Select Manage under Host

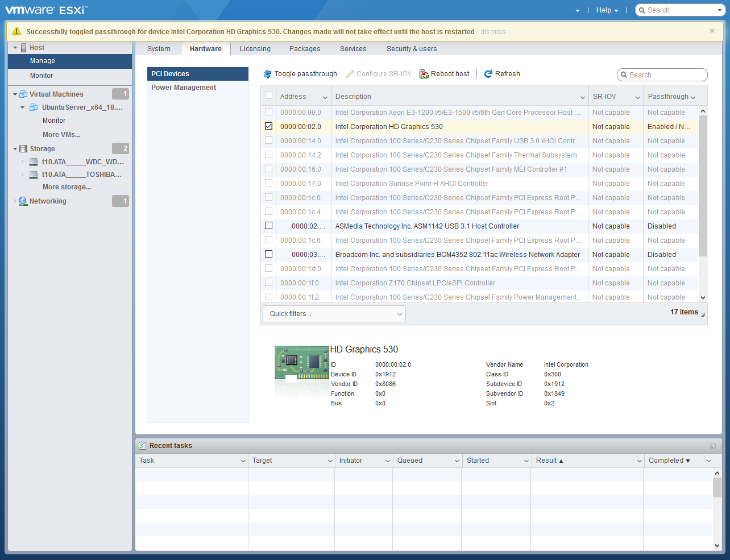pyautogui.click(x=70, y=61)
